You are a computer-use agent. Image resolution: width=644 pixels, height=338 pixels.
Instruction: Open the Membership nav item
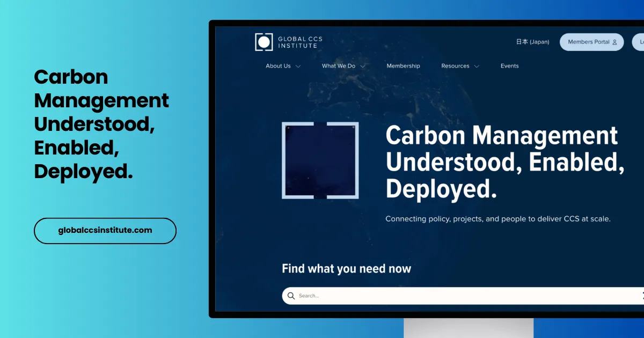[403, 65]
